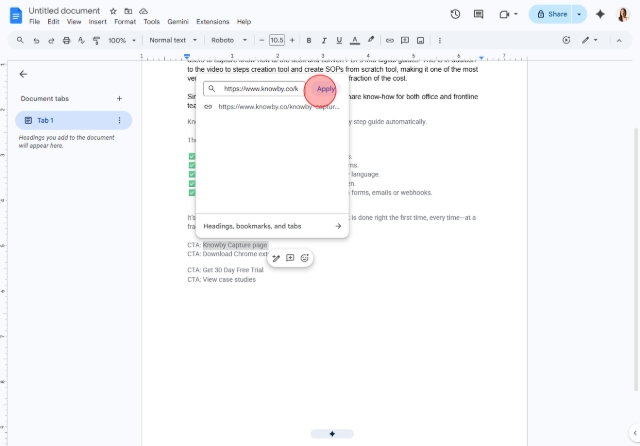640x446 pixels.
Task: Open the Google Docs home icon
Action: tap(16, 16)
